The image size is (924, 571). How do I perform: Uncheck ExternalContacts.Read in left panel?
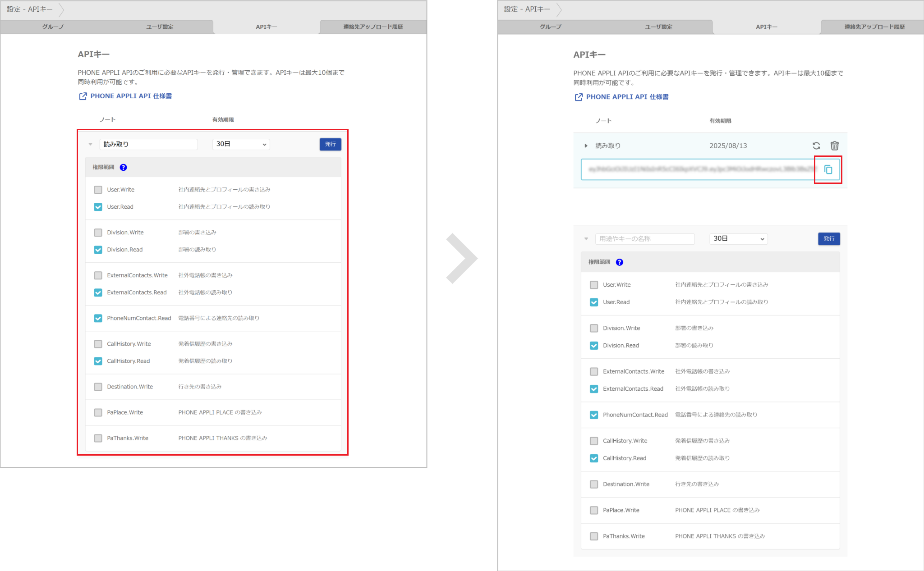point(98,292)
